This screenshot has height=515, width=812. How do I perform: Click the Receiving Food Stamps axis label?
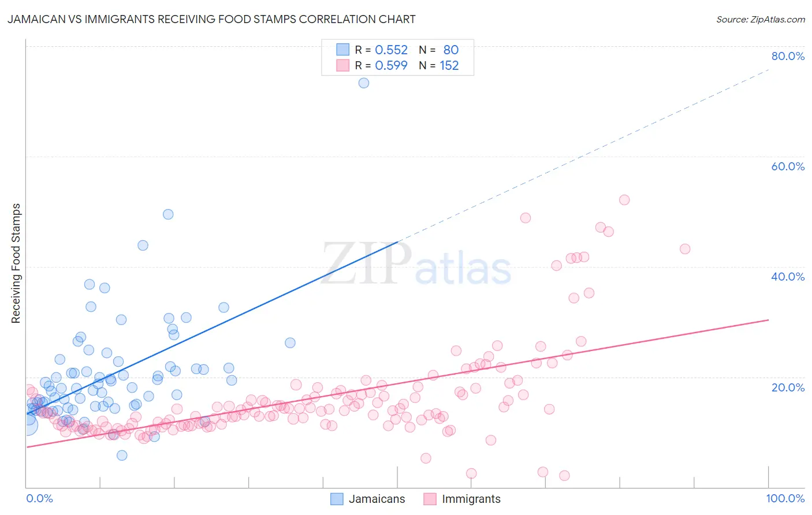point(16,263)
